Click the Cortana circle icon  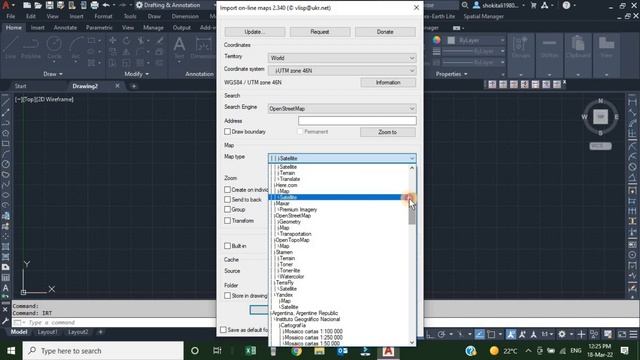[195, 351]
